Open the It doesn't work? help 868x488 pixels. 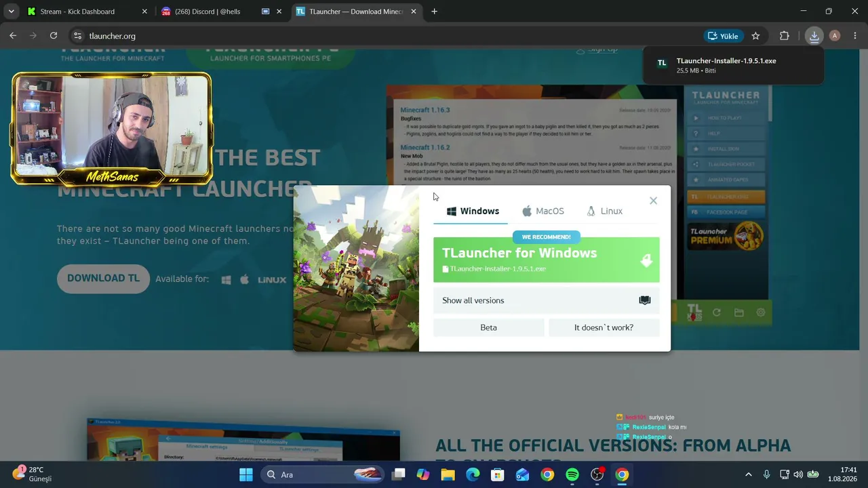[x=604, y=327]
